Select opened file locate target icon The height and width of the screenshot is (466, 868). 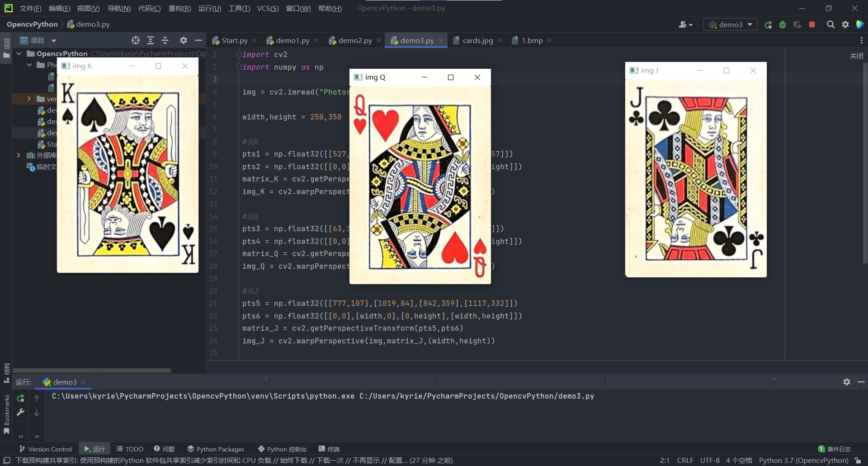pos(135,40)
